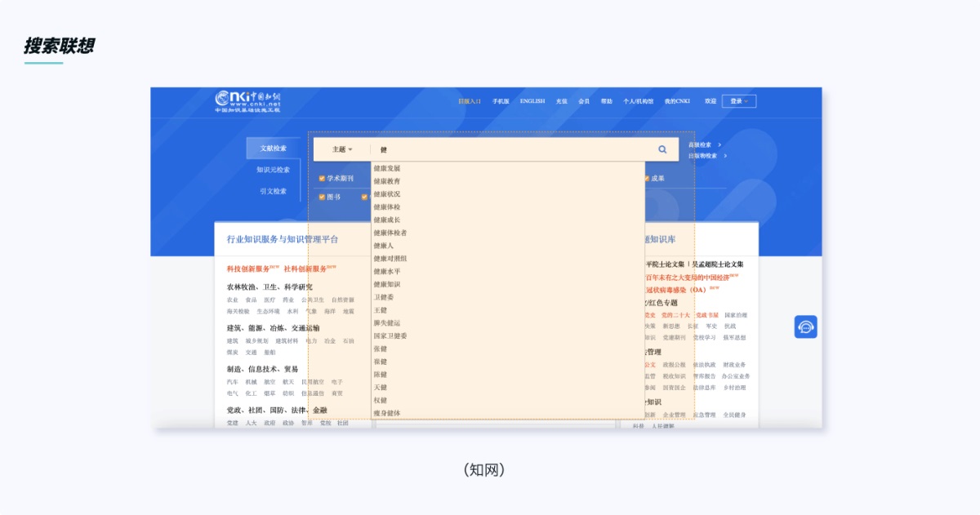
Task: Choose suggestion 国家卫健委
Action: point(390,335)
